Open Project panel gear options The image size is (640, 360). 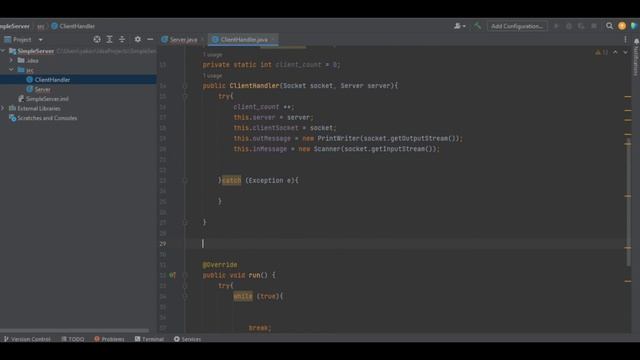(x=138, y=39)
